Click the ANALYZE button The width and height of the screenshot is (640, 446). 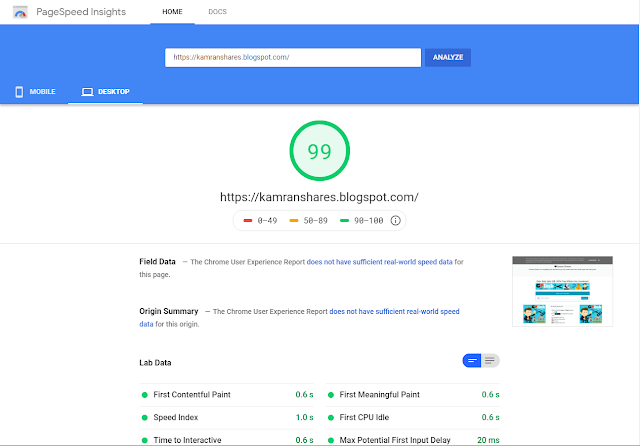tap(448, 58)
